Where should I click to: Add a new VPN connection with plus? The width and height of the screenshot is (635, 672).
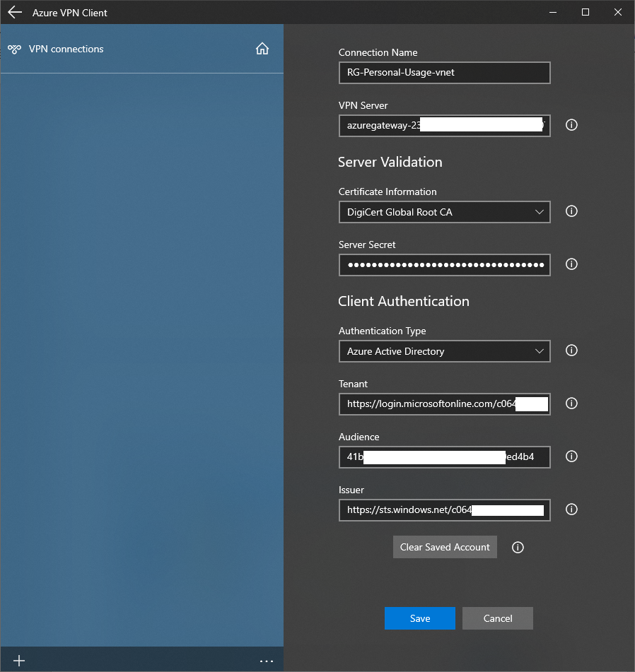(x=19, y=661)
